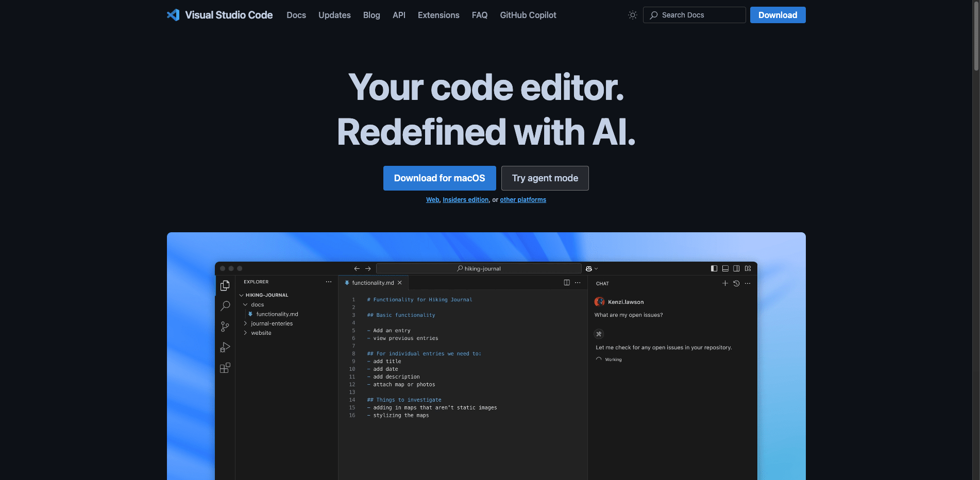Viewport: 980px width, 480px height.
Task: Select the Source Control icon
Action: coord(225,327)
